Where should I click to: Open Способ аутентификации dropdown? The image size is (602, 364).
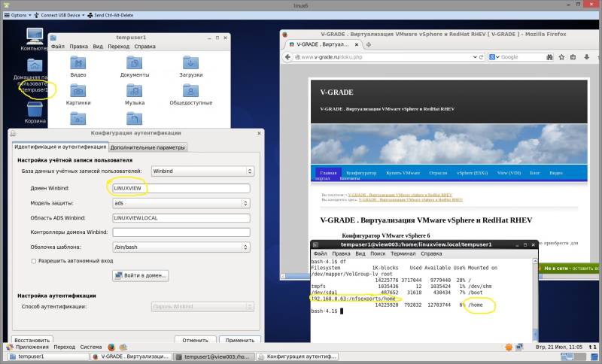pyautogui.click(x=202, y=306)
